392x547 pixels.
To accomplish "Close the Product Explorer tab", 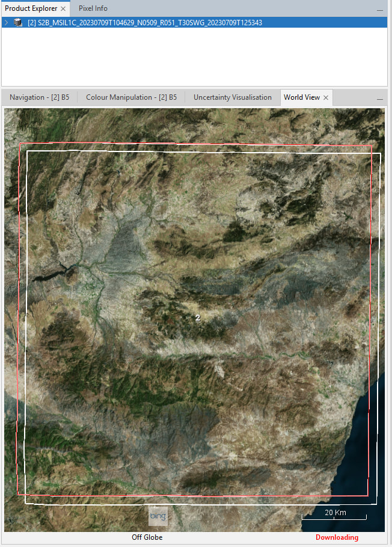I will coord(63,9).
